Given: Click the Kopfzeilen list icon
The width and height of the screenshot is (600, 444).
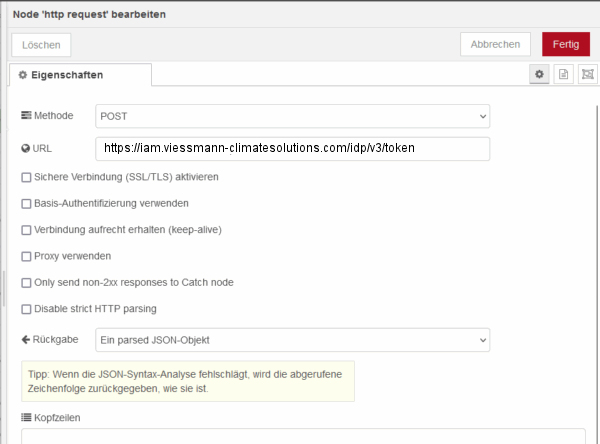Looking at the screenshot, I should pyautogui.click(x=26, y=417).
